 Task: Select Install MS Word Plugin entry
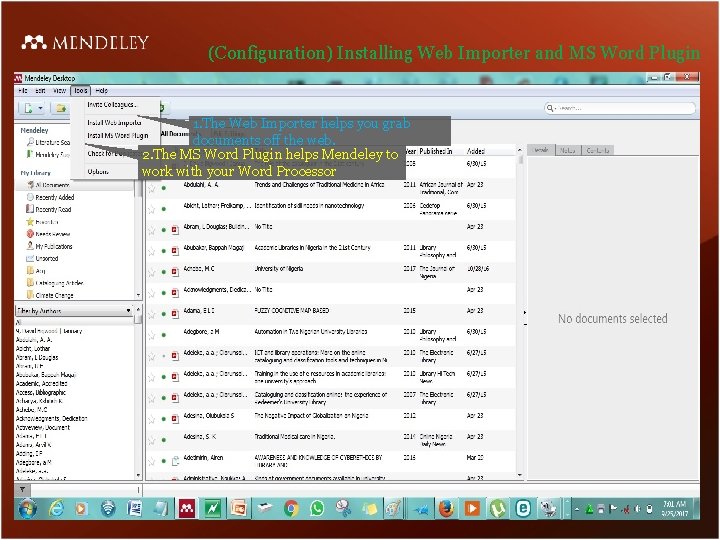pyautogui.click(x=118, y=135)
